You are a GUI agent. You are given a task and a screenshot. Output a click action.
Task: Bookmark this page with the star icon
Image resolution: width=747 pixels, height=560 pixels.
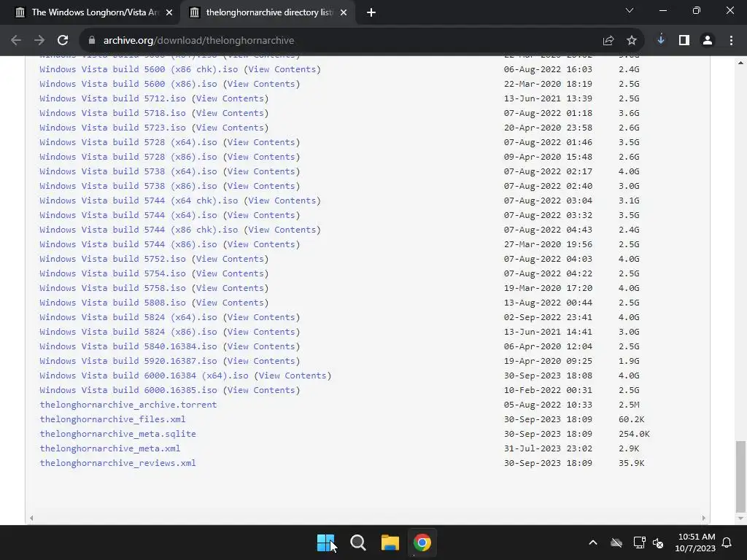[x=631, y=41]
